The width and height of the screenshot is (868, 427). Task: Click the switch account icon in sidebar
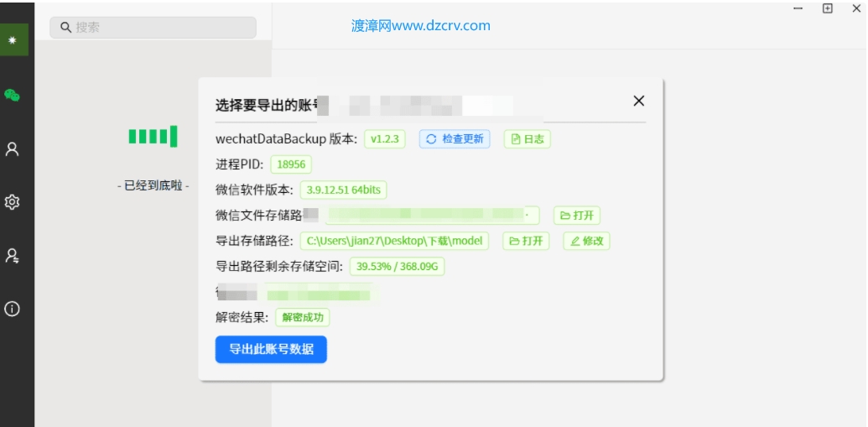tap(13, 255)
